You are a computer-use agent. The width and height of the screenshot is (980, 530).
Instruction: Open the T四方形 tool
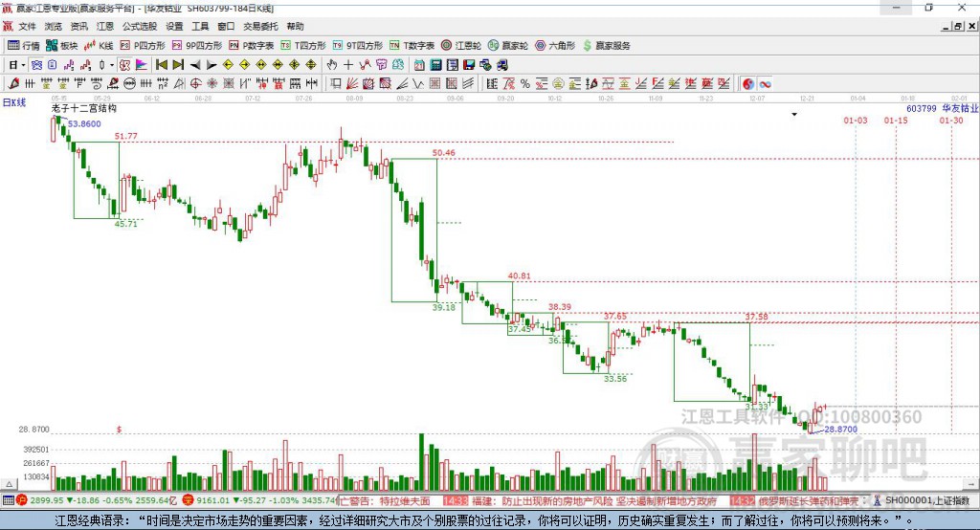pyautogui.click(x=303, y=46)
